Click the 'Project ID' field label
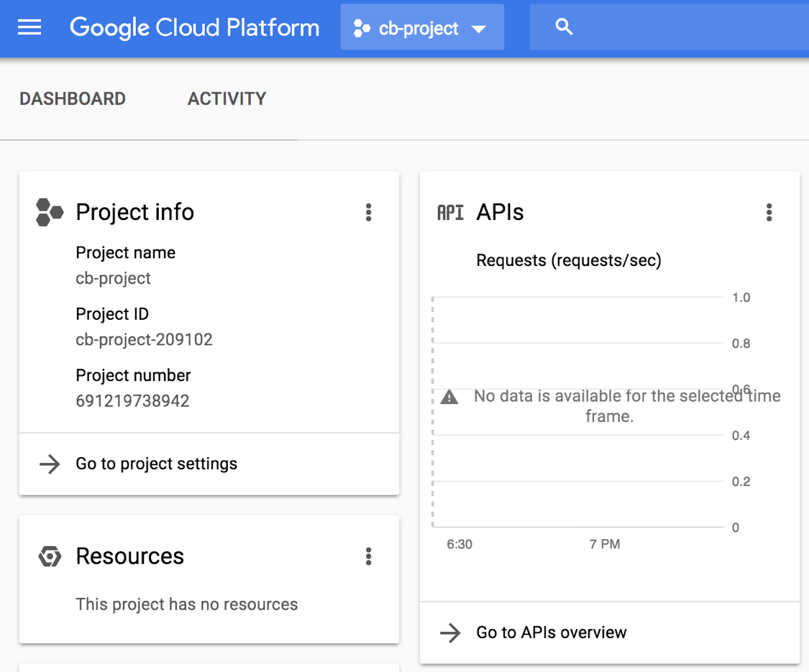Image resolution: width=809 pixels, height=672 pixels. (x=112, y=314)
